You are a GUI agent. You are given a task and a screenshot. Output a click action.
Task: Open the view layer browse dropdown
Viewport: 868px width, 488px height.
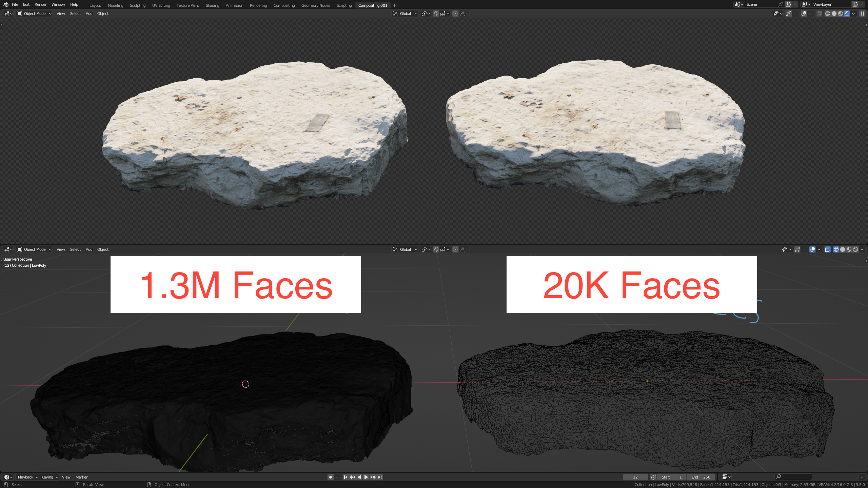pos(806,4)
